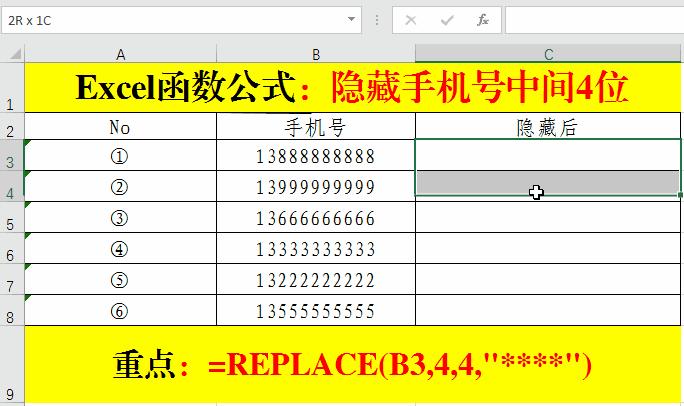Screen dimensions: 684x406
Task: Select row 1 header
Action: click(12, 87)
